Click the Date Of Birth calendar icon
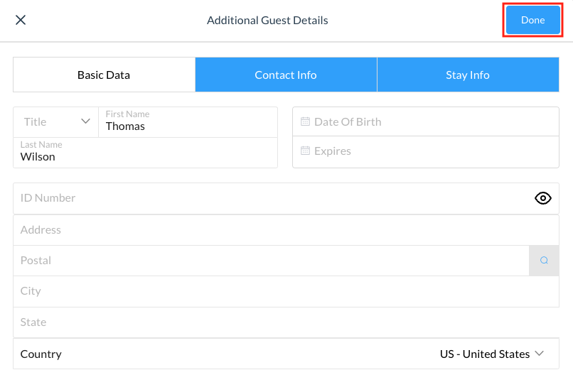573x392 pixels. coord(305,121)
